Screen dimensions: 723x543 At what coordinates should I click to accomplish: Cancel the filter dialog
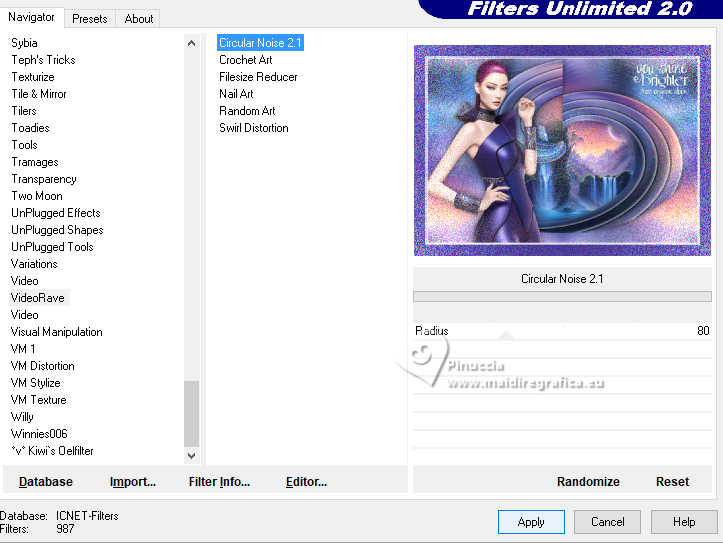[x=607, y=522]
